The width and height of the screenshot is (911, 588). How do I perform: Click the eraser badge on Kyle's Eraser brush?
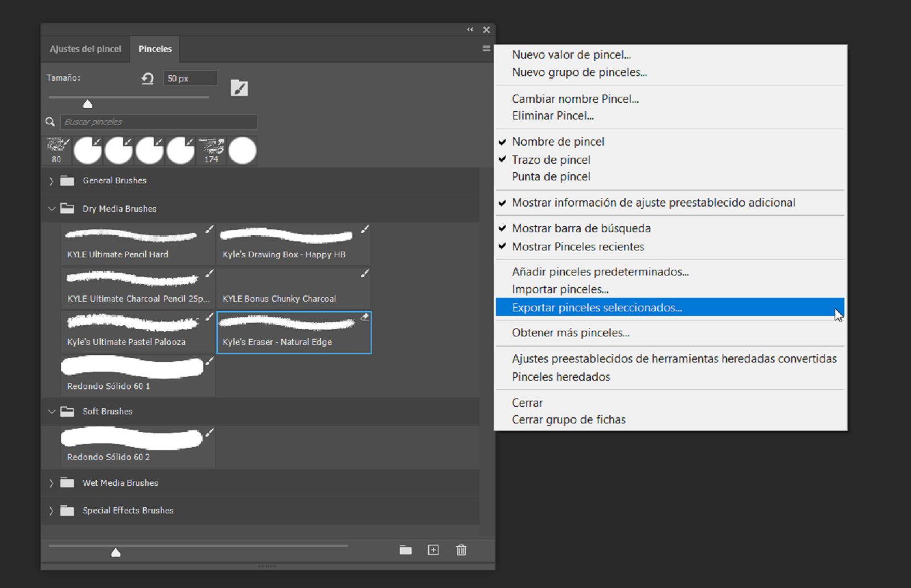click(x=365, y=317)
